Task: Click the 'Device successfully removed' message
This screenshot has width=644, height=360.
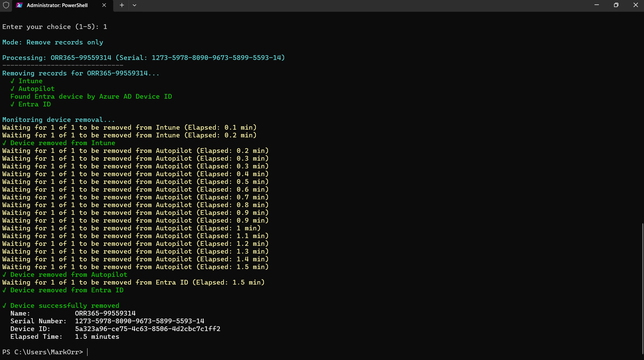Action: pos(65,306)
